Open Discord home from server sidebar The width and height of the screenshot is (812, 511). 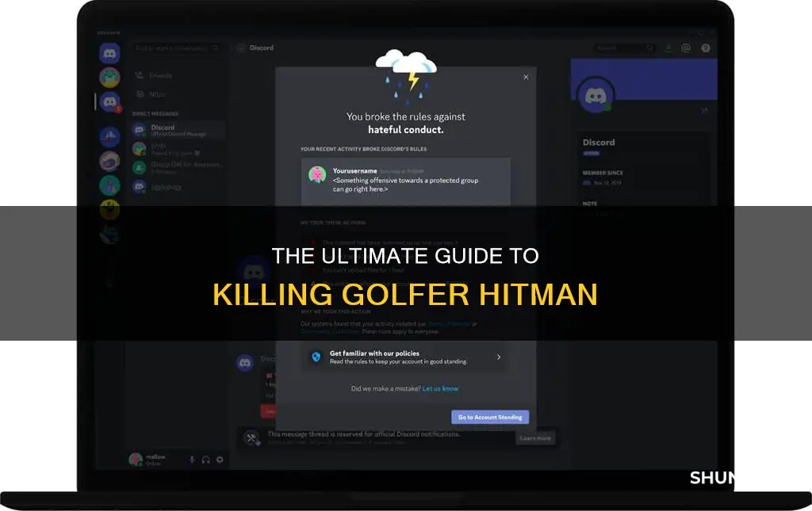click(109, 53)
